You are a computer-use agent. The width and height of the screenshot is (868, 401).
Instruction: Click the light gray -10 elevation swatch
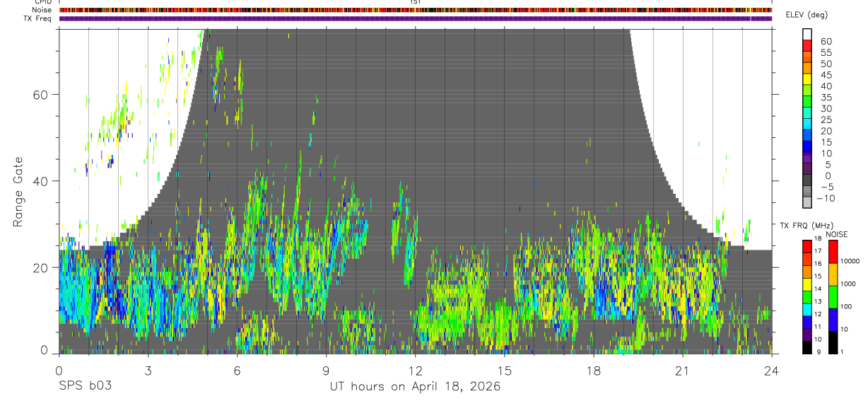(807, 202)
